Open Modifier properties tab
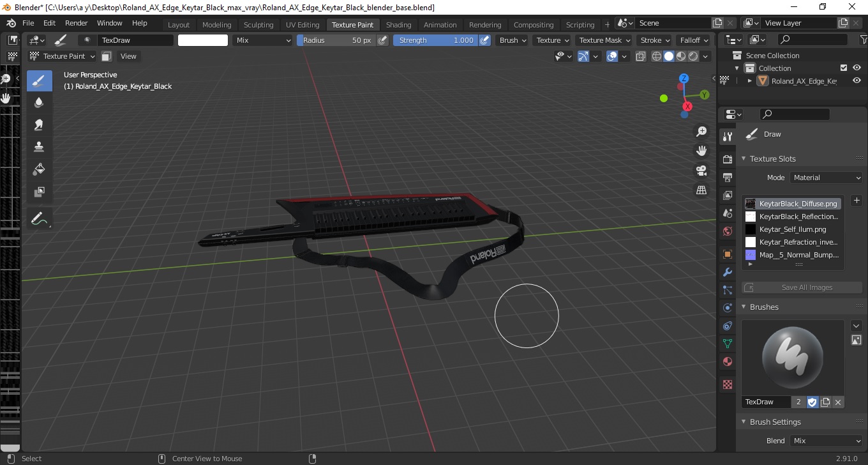This screenshot has height=465, width=868. click(x=727, y=272)
